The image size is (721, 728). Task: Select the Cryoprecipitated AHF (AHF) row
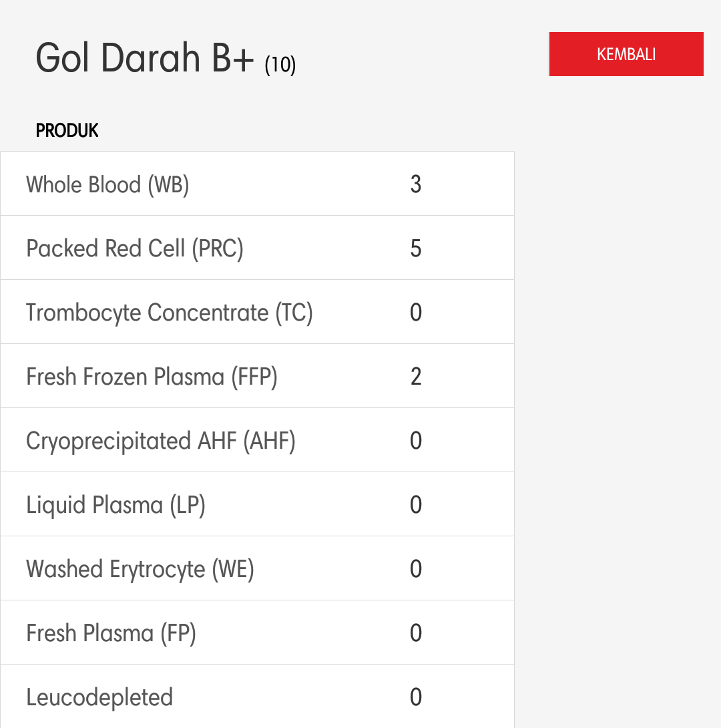point(257,440)
